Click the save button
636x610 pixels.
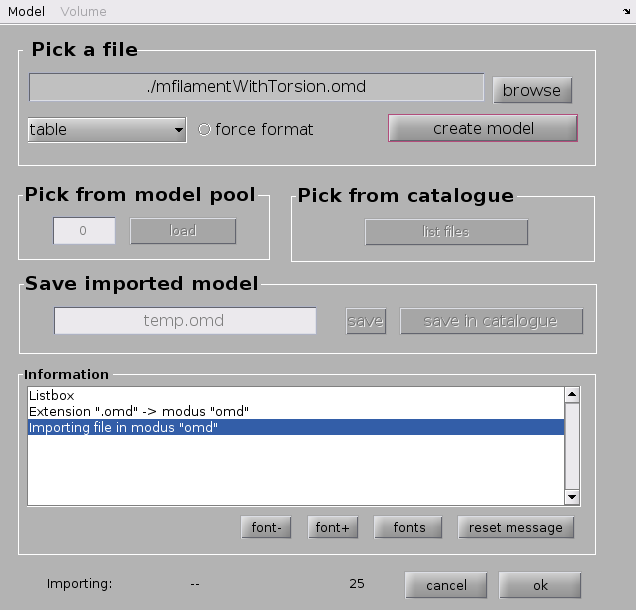click(366, 321)
